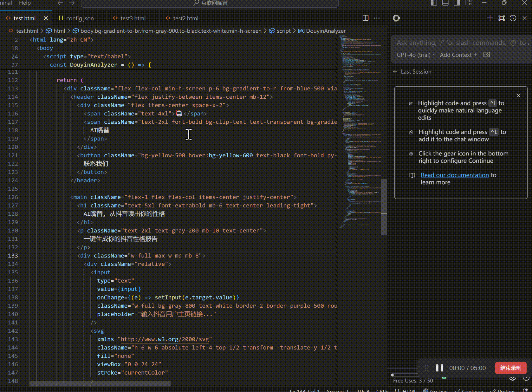The image size is (532, 392).
Task: View Continue session history
Action: [513, 18]
